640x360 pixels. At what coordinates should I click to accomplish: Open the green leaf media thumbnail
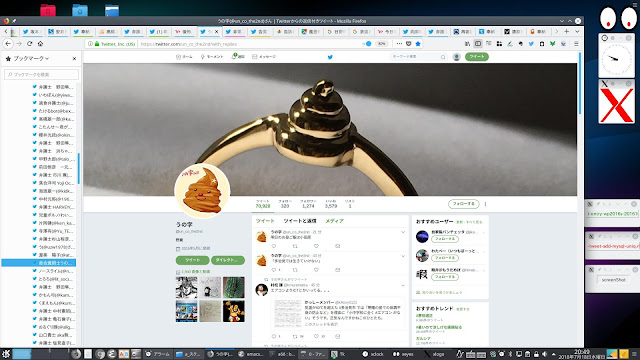(234, 287)
